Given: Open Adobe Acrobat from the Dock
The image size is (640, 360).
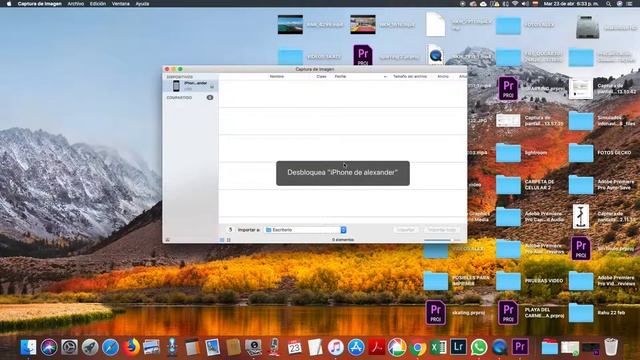Looking at the screenshot, I should [x=376, y=347].
